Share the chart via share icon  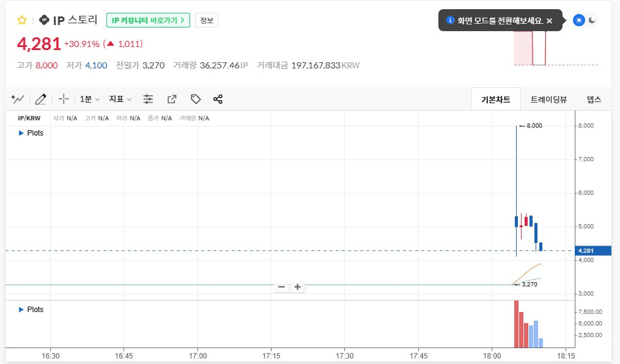pyautogui.click(x=218, y=99)
